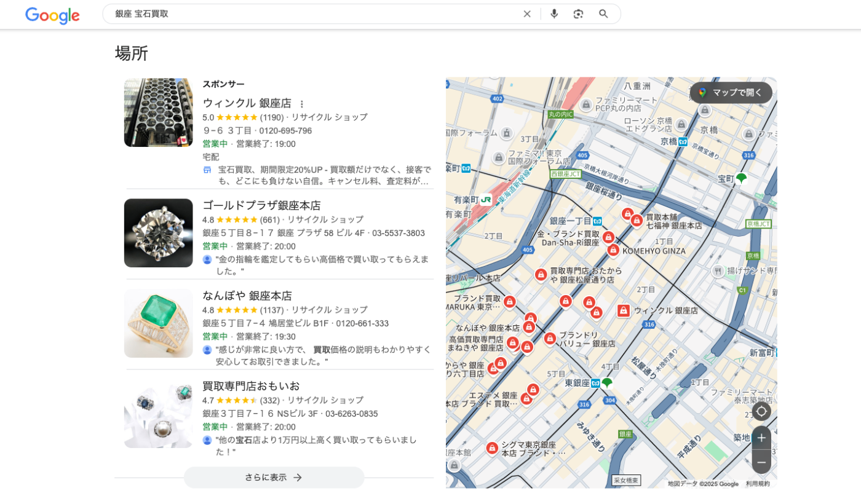
Task: Click the ウィンクル 銀座店 square map pin
Action: [x=624, y=311]
